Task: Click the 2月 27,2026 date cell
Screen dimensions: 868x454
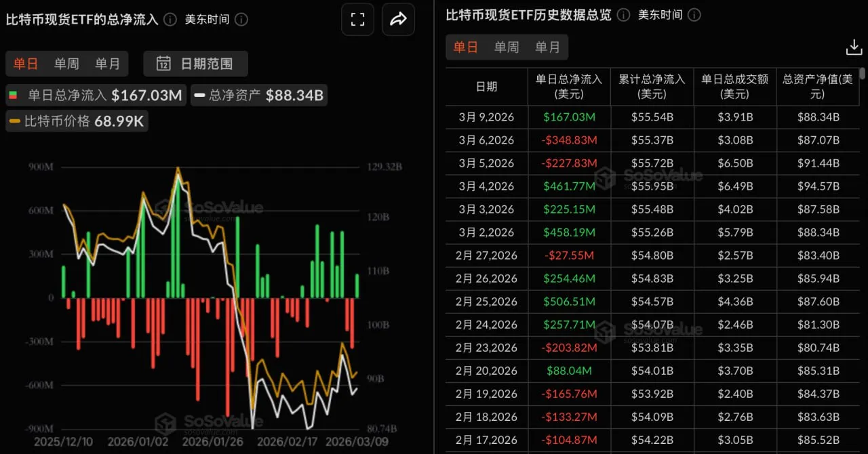Action: tap(486, 255)
